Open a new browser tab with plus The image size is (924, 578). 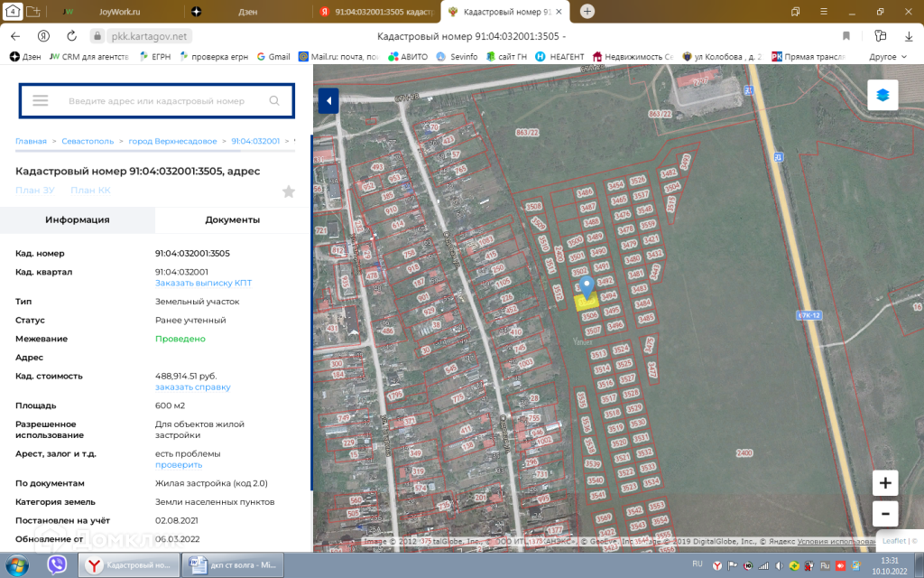click(x=587, y=11)
